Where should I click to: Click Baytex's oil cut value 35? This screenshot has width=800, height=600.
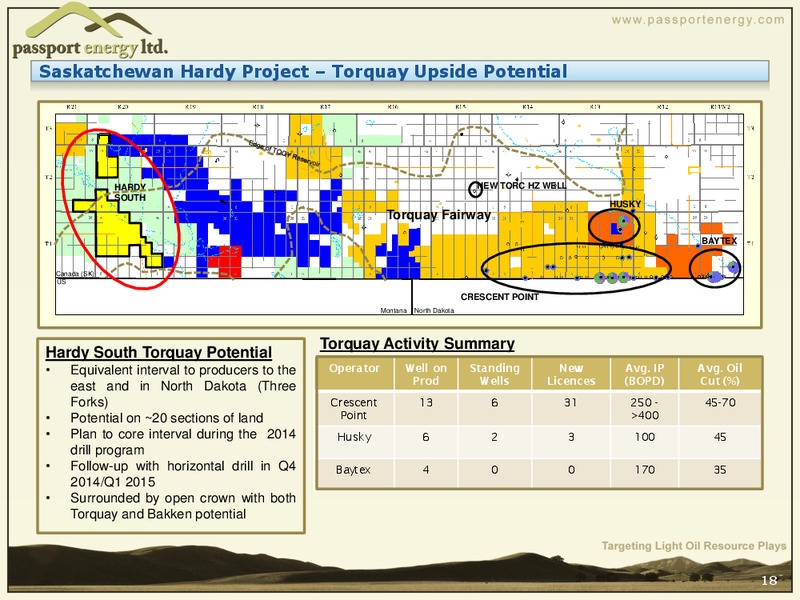[720, 469]
